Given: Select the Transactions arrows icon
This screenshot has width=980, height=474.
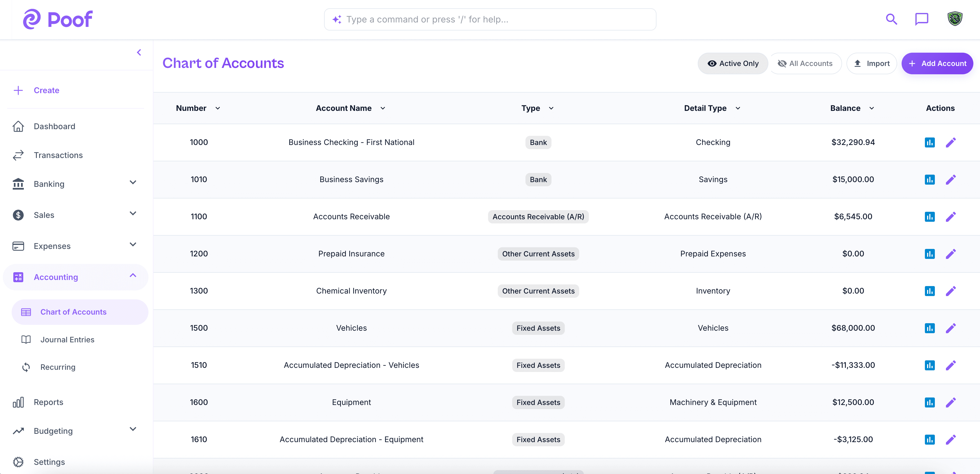Looking at the screenshot, I should (x=18, y=155).
